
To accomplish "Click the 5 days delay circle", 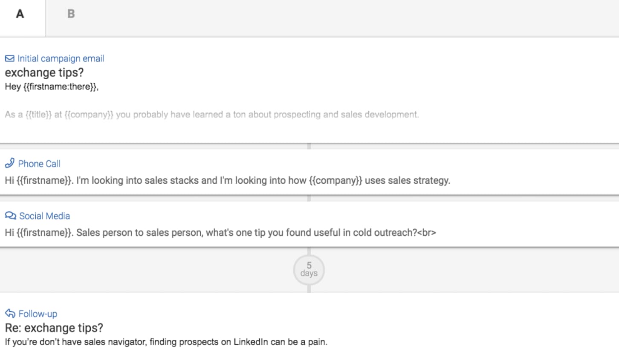I will tap(309, 270).
